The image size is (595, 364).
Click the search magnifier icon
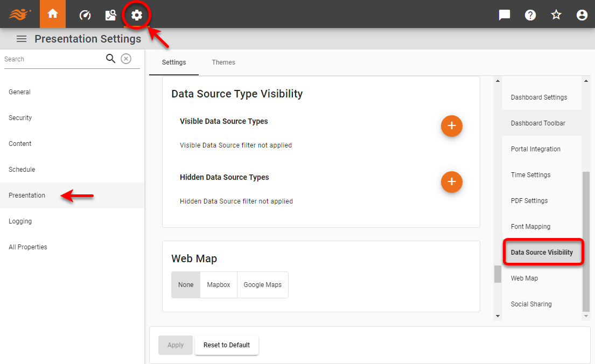110,58
